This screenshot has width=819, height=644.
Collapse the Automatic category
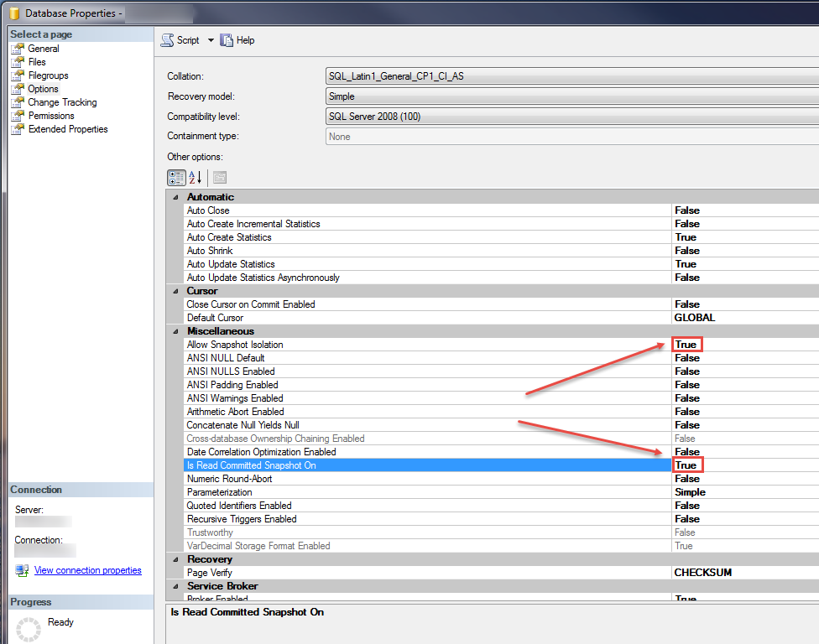coord(175,197)
